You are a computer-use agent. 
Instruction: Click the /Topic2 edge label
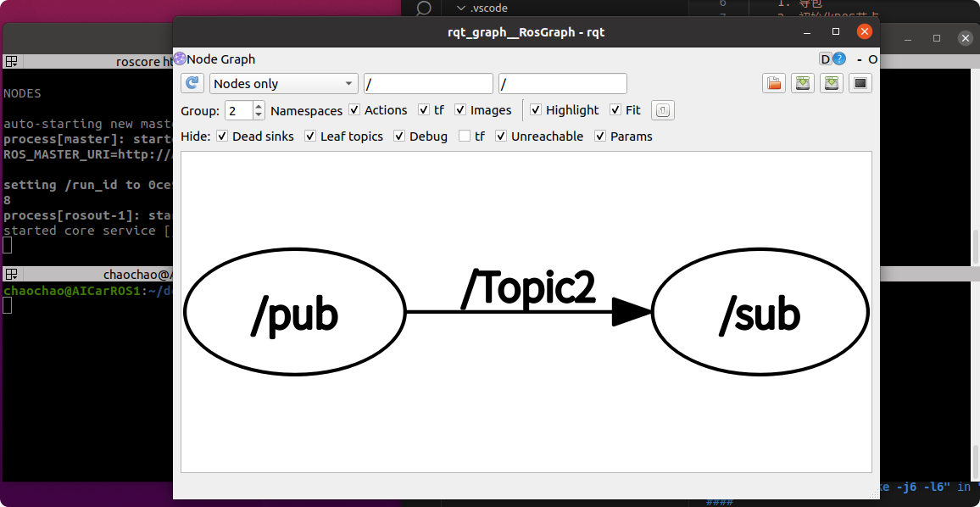528,289
